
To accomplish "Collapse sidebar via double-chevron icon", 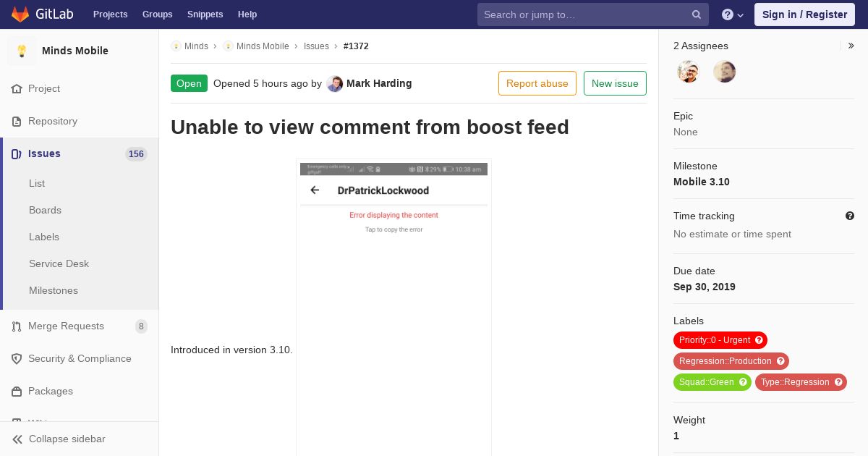I will (17, 439).
